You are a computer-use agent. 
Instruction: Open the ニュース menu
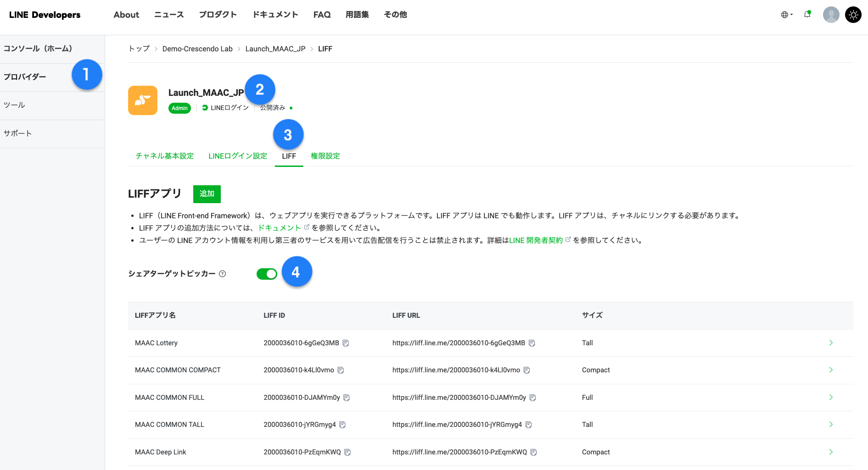pyautogui.click(x=169, y=15)
